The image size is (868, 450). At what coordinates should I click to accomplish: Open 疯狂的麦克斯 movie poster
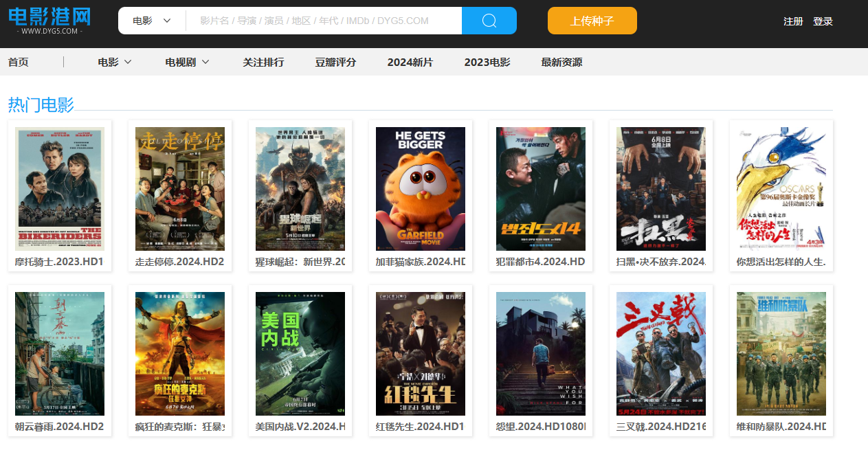tap(180, 354)
